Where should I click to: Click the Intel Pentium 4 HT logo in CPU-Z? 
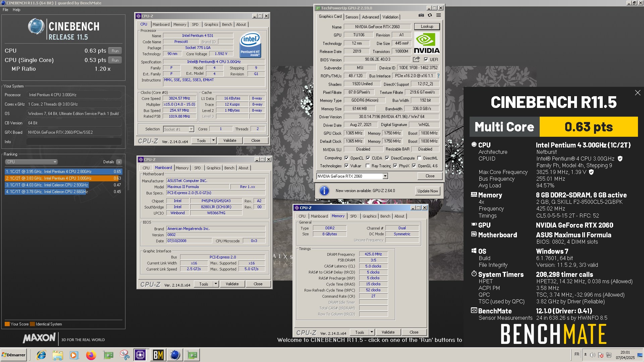pyautogui.click(x=250, y=45)
